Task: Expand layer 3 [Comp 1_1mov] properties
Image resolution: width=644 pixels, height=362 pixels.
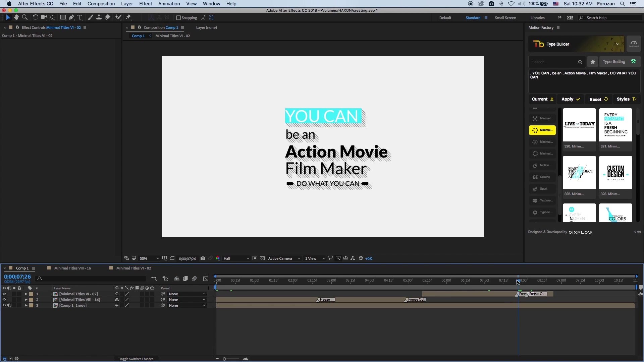Action: [25, 305]
